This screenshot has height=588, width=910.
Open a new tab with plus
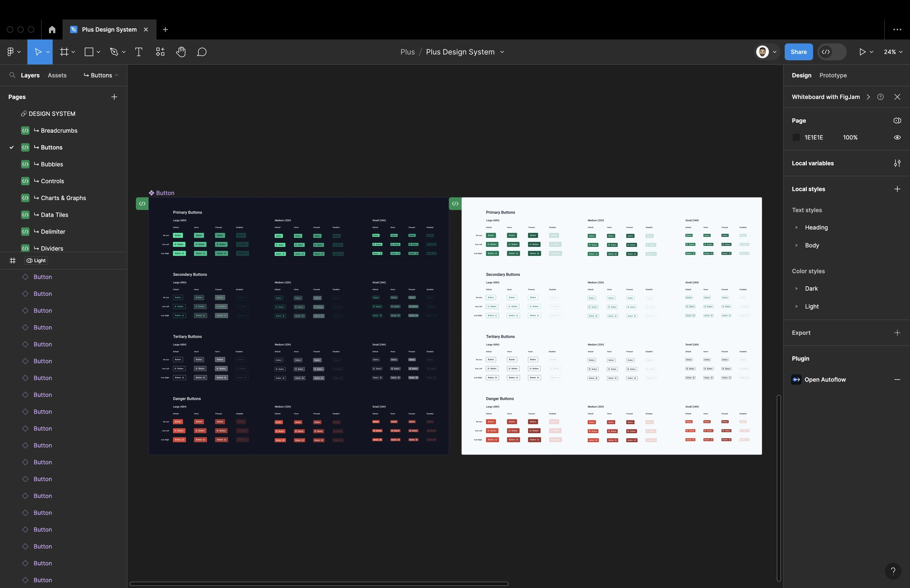tap(165, 29)
